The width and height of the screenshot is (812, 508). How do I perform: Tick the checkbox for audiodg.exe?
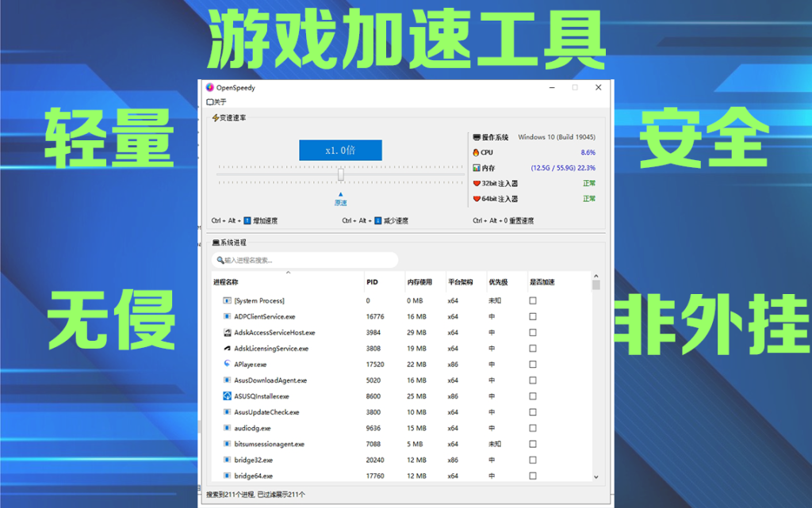pos(533,428)
